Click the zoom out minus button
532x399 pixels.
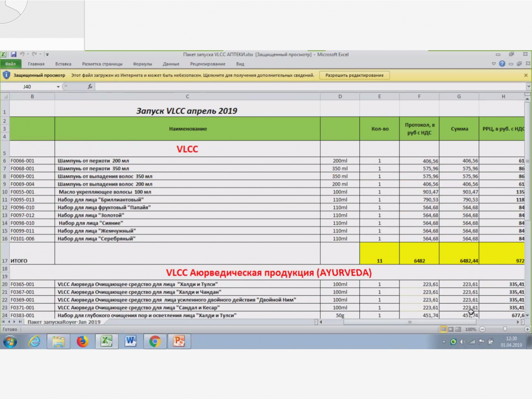[482, 329]
